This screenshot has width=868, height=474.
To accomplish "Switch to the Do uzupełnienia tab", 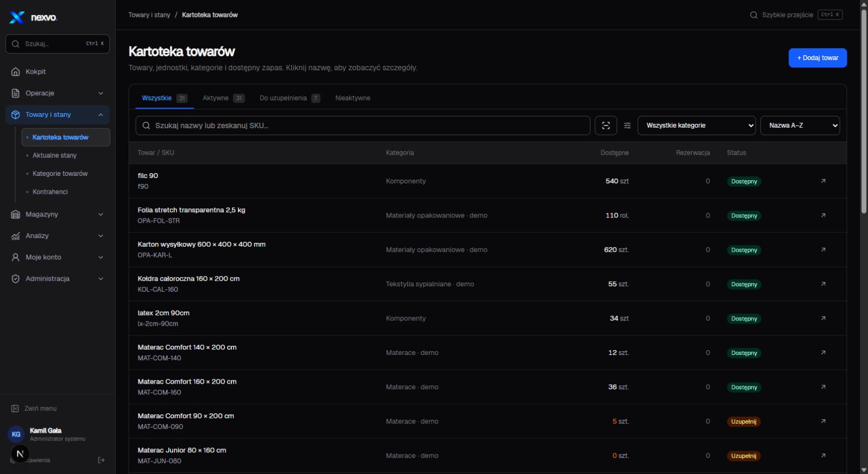I will click(290, 98).
